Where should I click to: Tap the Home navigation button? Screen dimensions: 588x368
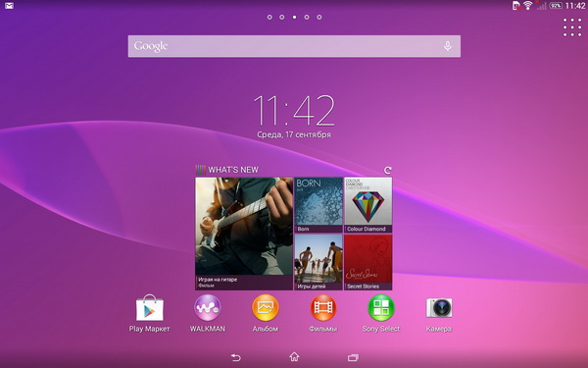[294, 357]
